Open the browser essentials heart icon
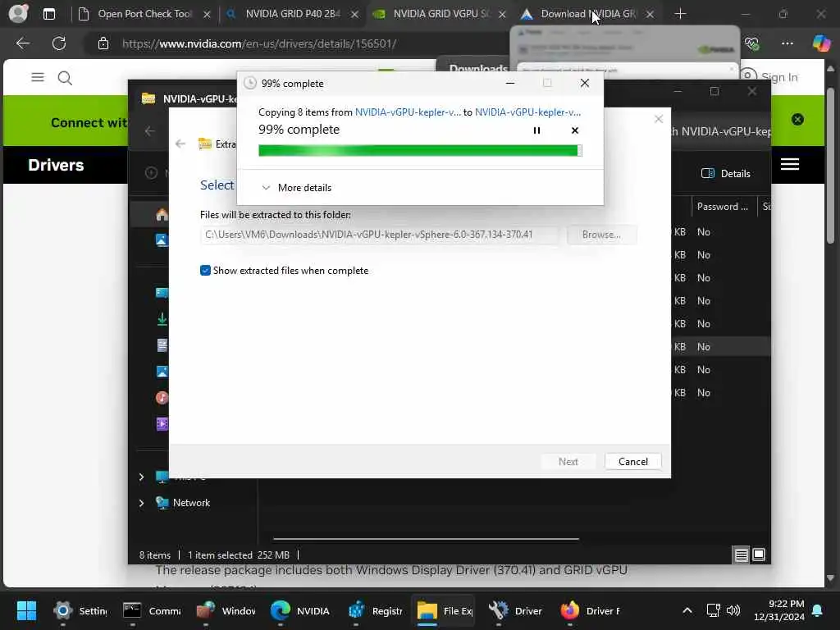The image size is (840, 630). click(752, 43)
